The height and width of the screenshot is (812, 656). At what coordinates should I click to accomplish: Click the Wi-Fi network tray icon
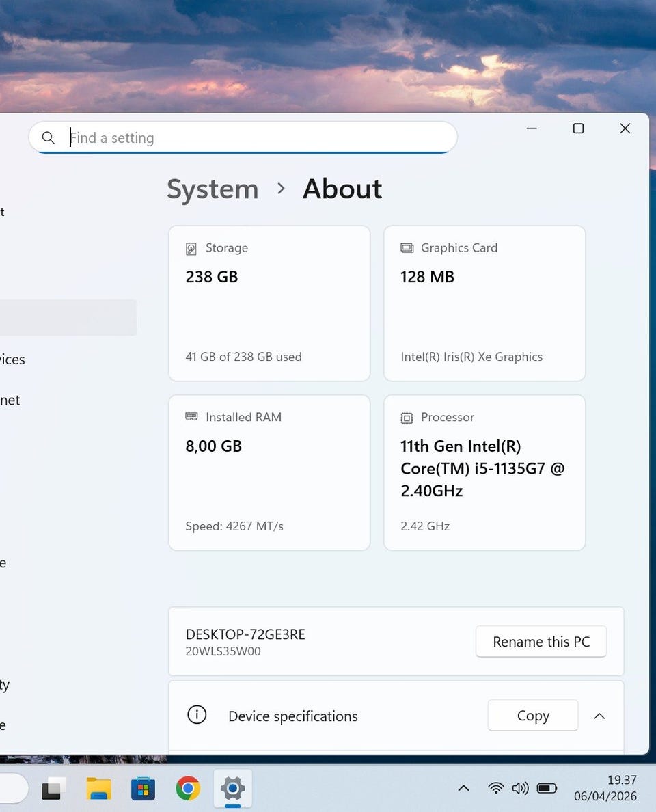pos(496,788)
